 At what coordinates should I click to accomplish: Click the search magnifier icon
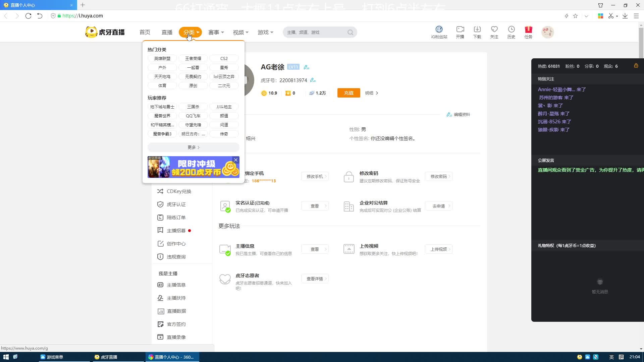pyautogui.click(x=350, y=33)
